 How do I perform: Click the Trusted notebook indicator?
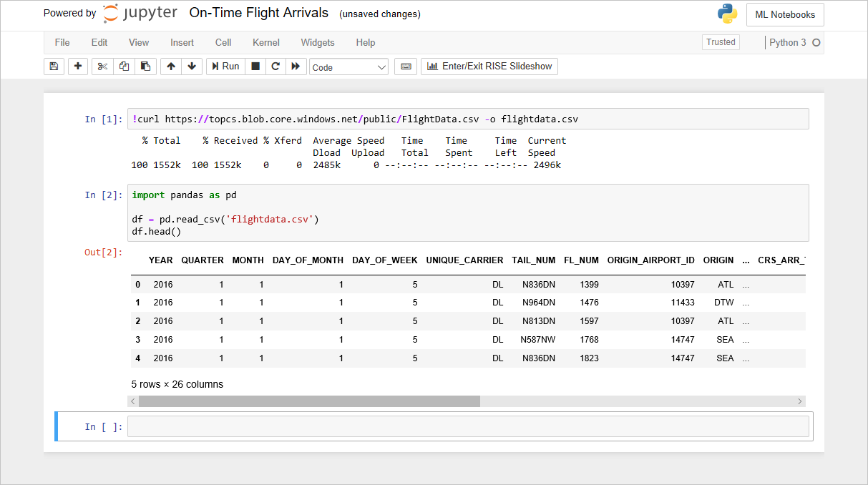(x=721, y=41)
